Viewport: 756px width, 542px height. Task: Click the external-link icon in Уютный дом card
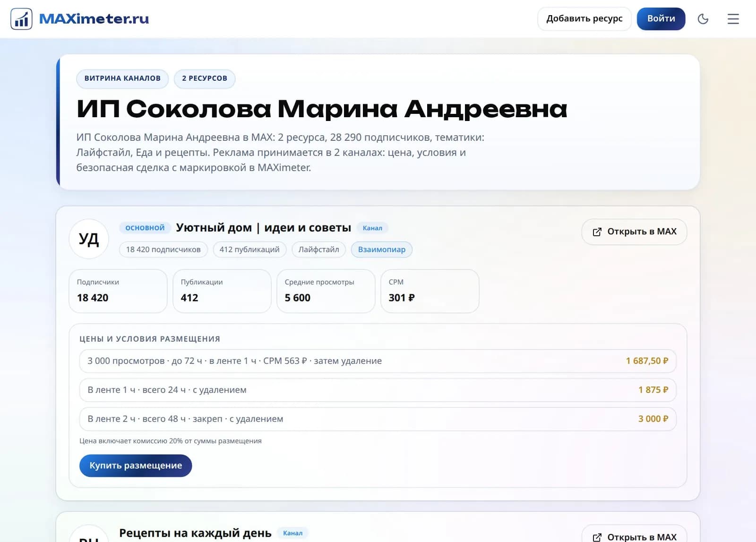[x=597, y=232]
